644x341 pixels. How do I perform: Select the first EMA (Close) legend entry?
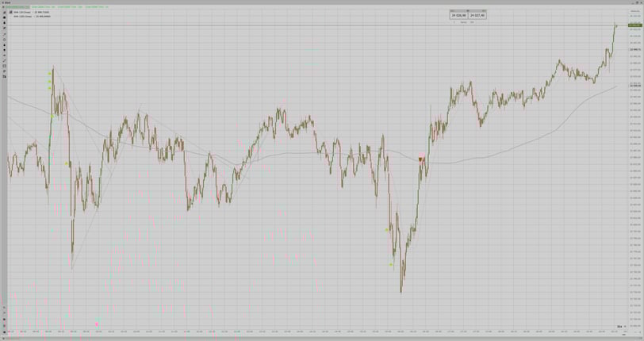[x=32, y=13]
